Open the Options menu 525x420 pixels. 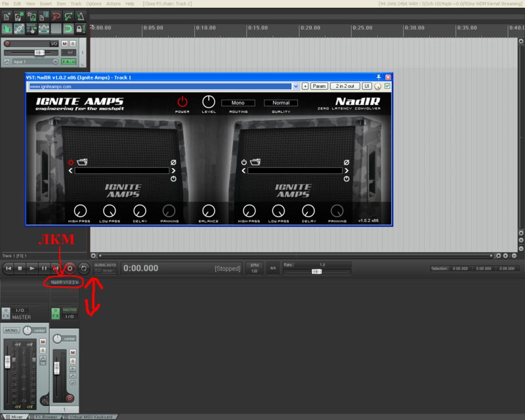coord(94,4)
